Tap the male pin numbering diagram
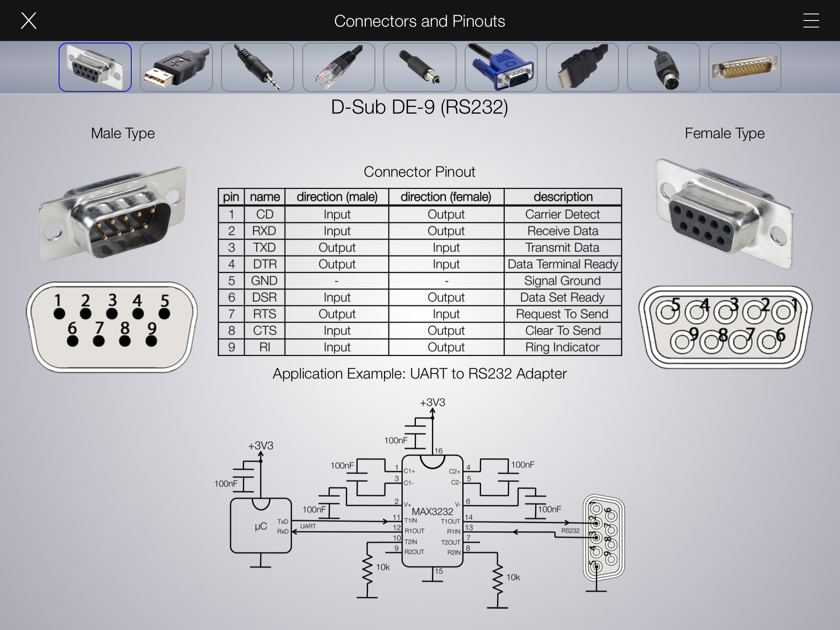 click(112, 327)
